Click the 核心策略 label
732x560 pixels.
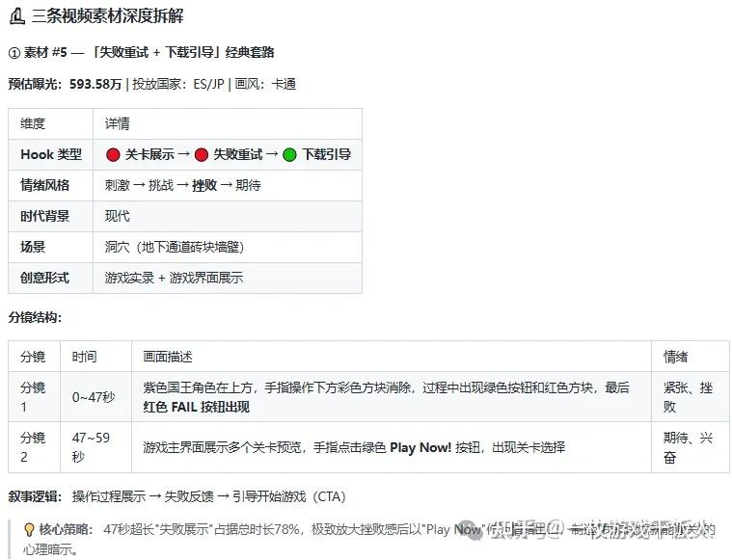coord(66,530)
